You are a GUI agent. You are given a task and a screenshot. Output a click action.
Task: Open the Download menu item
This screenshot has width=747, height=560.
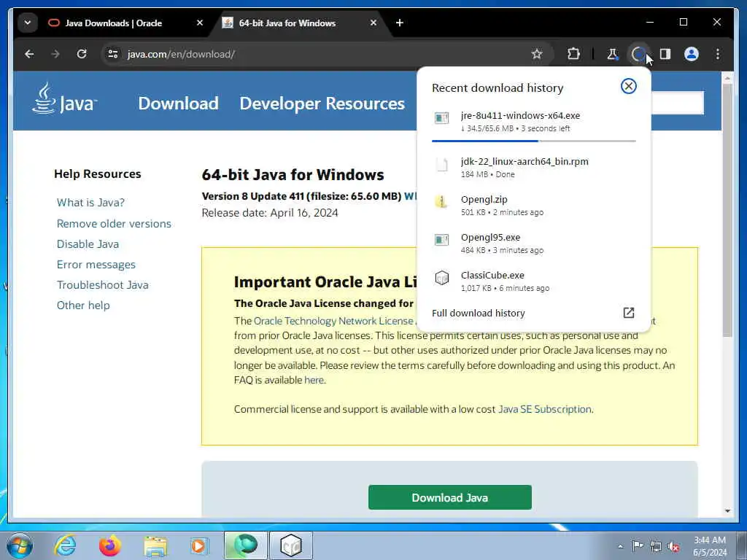click(178, 104)
